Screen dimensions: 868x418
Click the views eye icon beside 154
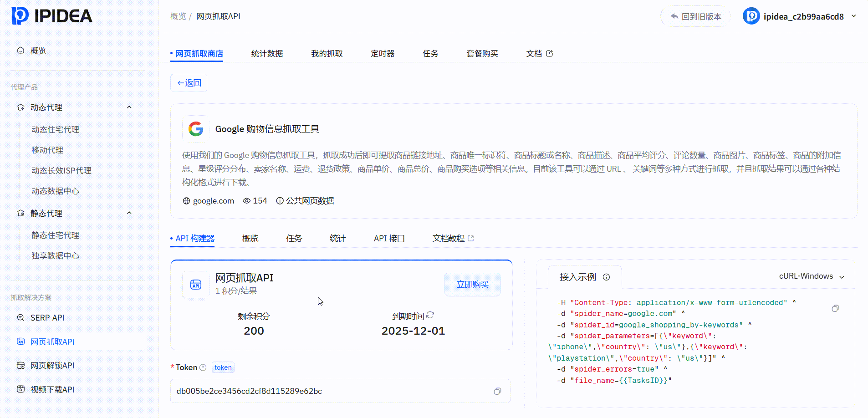247,201
